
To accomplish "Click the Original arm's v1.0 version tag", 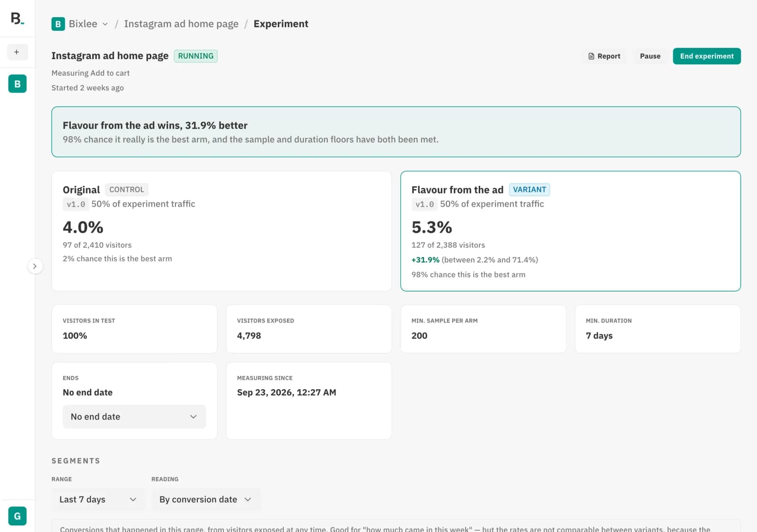I will point(76,204).
